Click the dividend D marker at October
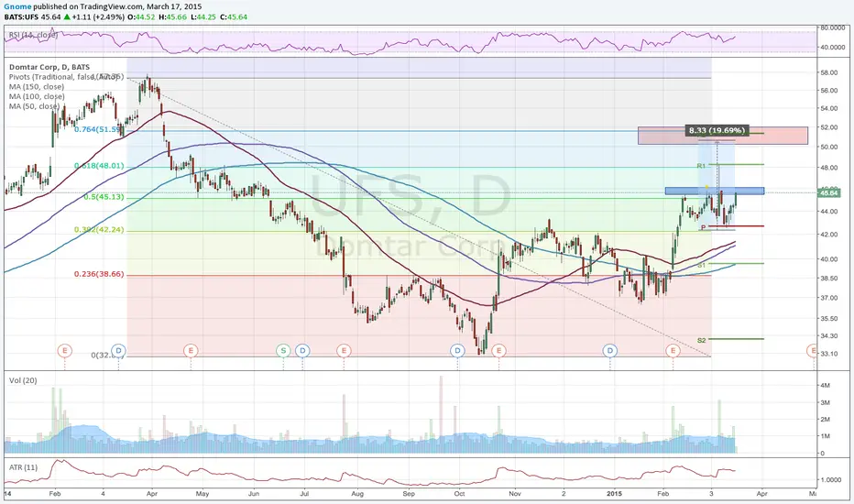Screen dimensions: 854x504 457,350
